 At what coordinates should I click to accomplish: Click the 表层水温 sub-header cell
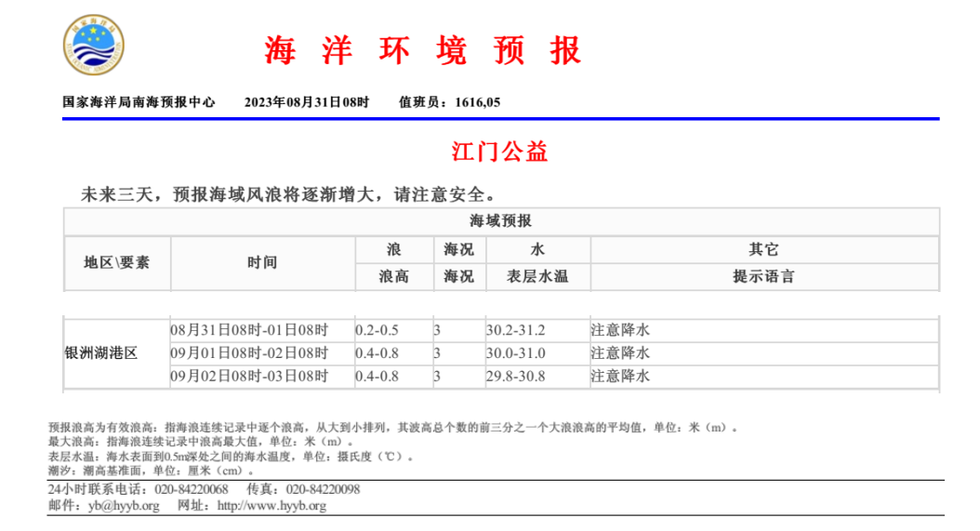tap(536, 276)
